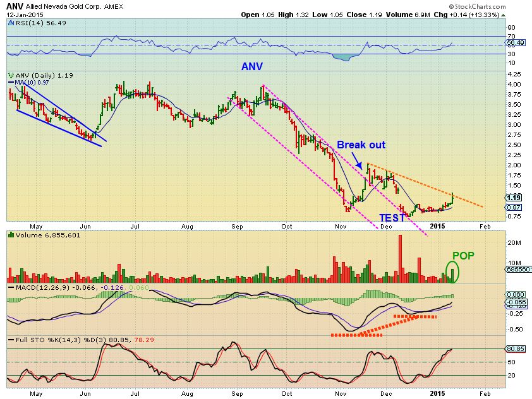Click the Open 1.05 header value
This screenshot has height=399, width=532.
point(258,15)
